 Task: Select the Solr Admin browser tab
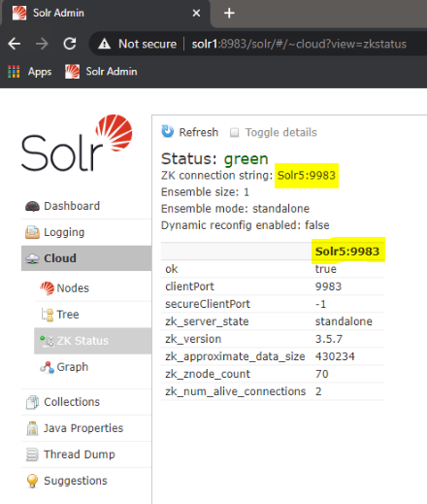pyautogui.click(x=106, y=14)
